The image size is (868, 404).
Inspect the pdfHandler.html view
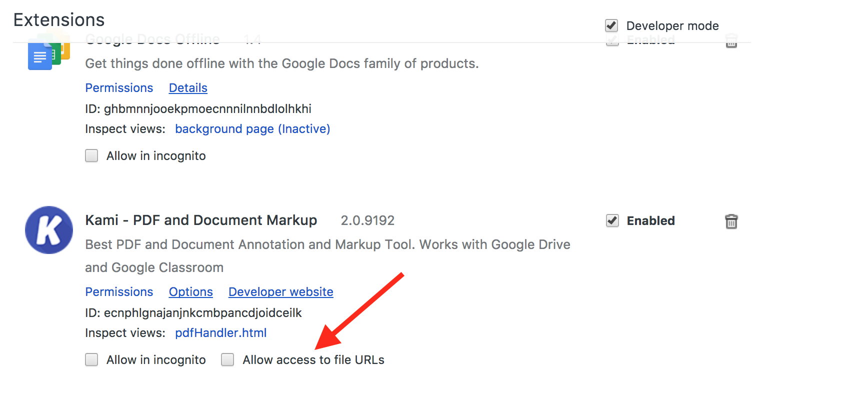221,333
